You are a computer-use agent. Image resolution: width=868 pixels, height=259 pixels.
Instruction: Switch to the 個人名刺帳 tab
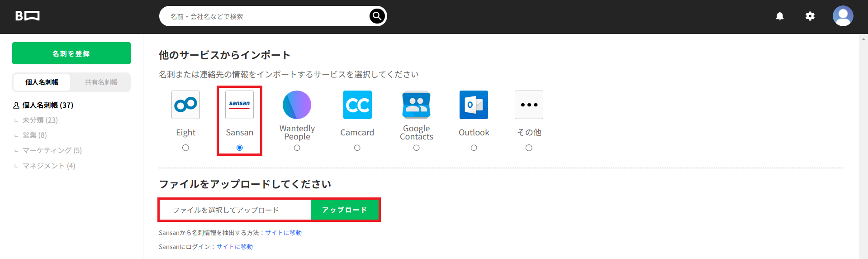pyautogui.click(x=42, y=82)
